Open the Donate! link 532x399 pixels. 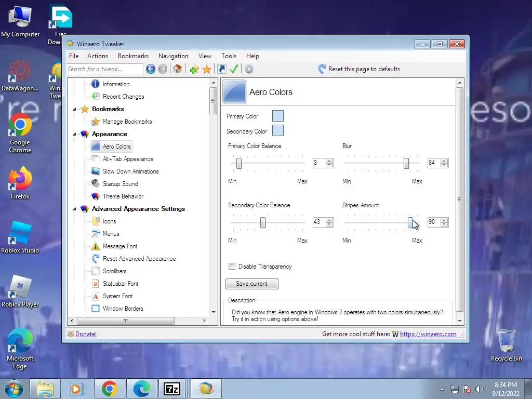86,334
